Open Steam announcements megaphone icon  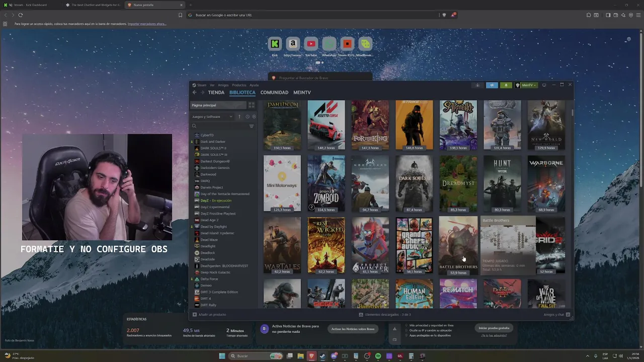coord(492,85)
